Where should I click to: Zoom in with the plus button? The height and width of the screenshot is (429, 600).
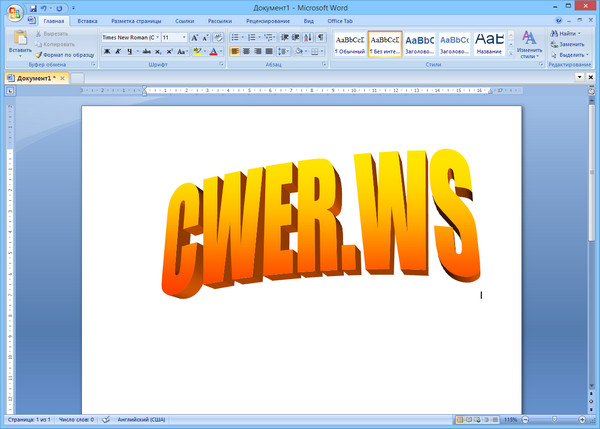coord(582,419)
